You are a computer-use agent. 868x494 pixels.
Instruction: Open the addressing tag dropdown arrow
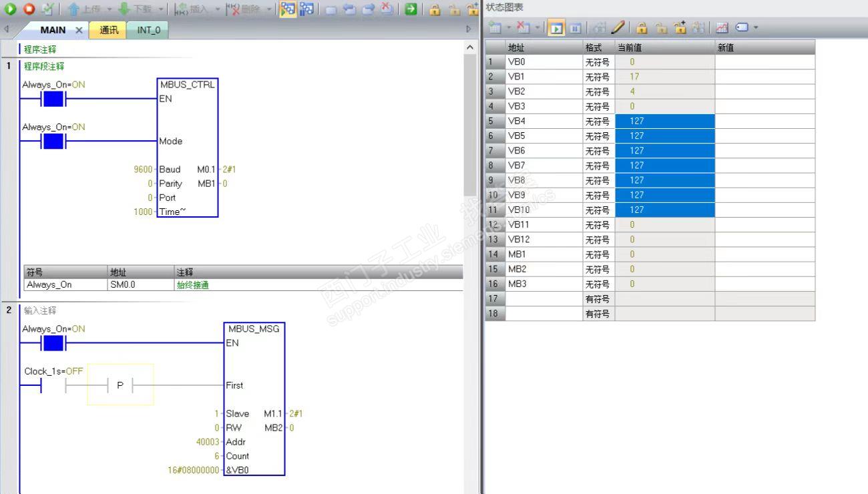pyautogui.click(x=756, y=27)
